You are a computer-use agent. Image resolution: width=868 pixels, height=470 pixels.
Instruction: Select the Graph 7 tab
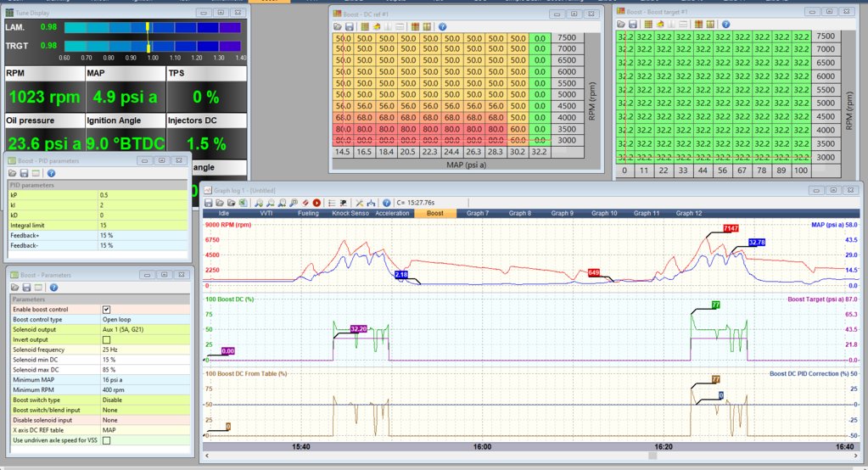[x=477, y=213]
